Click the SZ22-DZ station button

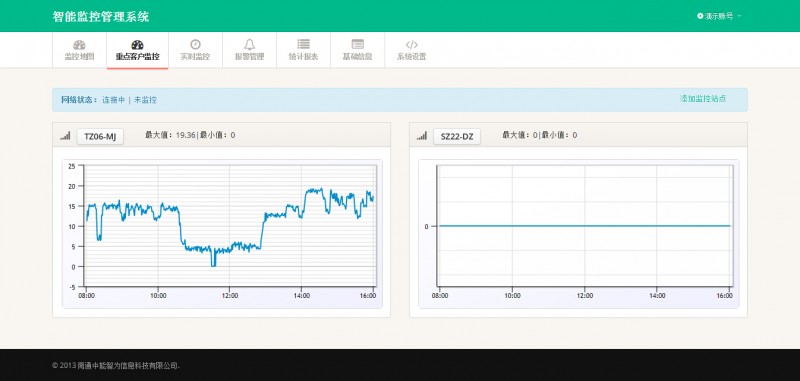click(x=457, y=136)
